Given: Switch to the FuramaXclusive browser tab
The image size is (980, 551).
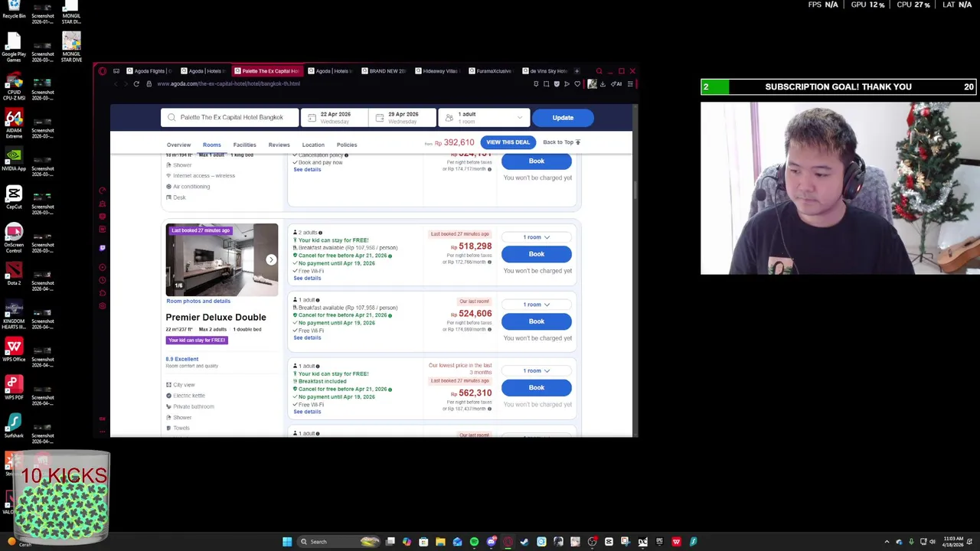Looking at the screenshot, I should pos(492,71).
